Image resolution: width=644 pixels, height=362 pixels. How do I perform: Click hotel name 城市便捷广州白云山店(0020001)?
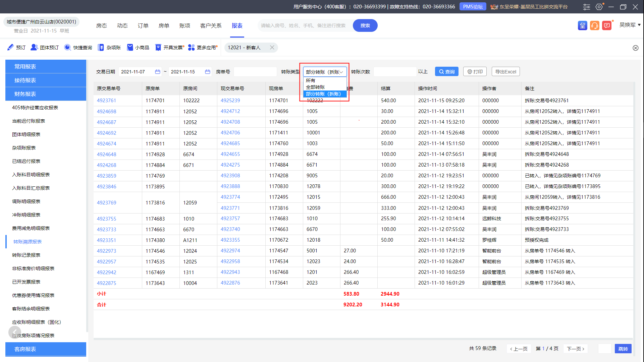click(41, 22)
